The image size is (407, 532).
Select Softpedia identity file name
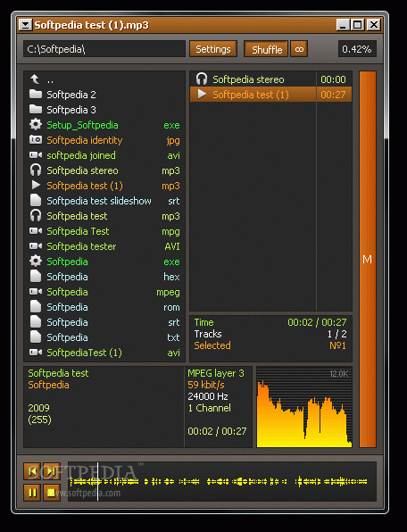coord(85,140)
